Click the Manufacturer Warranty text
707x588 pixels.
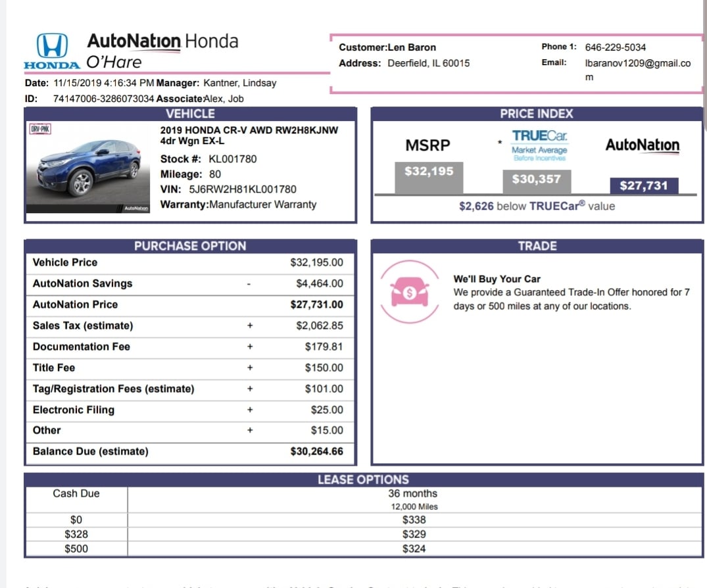point(263,205)
